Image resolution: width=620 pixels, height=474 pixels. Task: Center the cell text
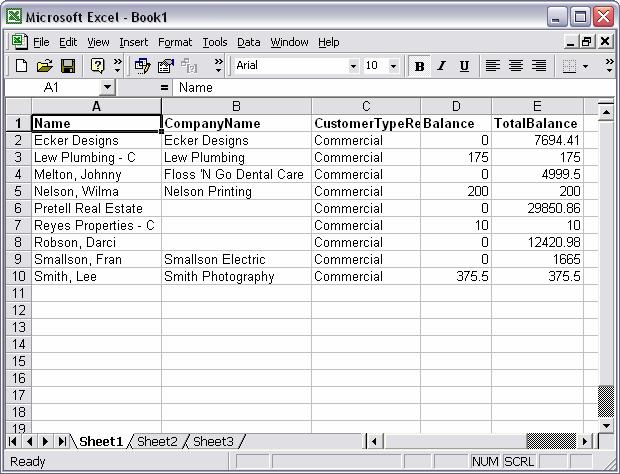[516, 66]
